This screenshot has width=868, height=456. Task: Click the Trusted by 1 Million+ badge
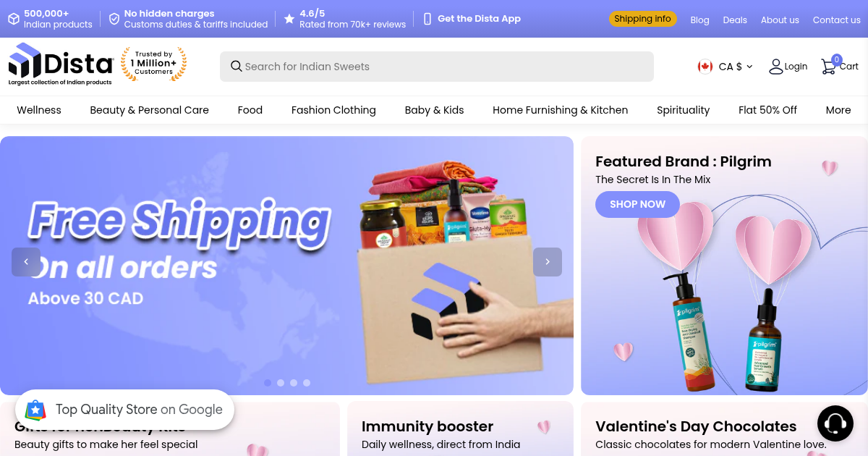(x=153, y=64)
